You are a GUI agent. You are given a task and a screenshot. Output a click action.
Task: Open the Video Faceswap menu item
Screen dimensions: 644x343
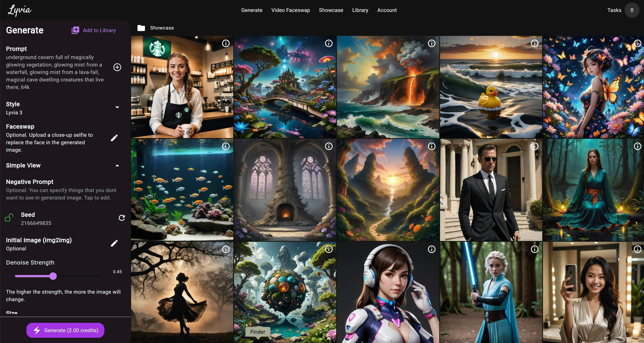point(290,10)
